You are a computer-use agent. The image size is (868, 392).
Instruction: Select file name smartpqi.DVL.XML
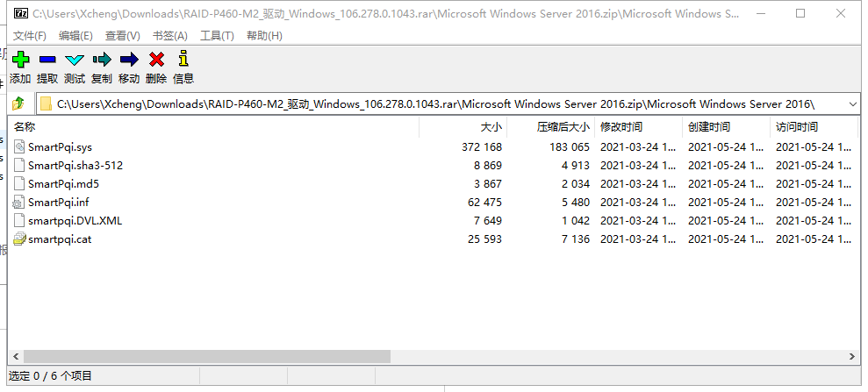click(75, 221)
